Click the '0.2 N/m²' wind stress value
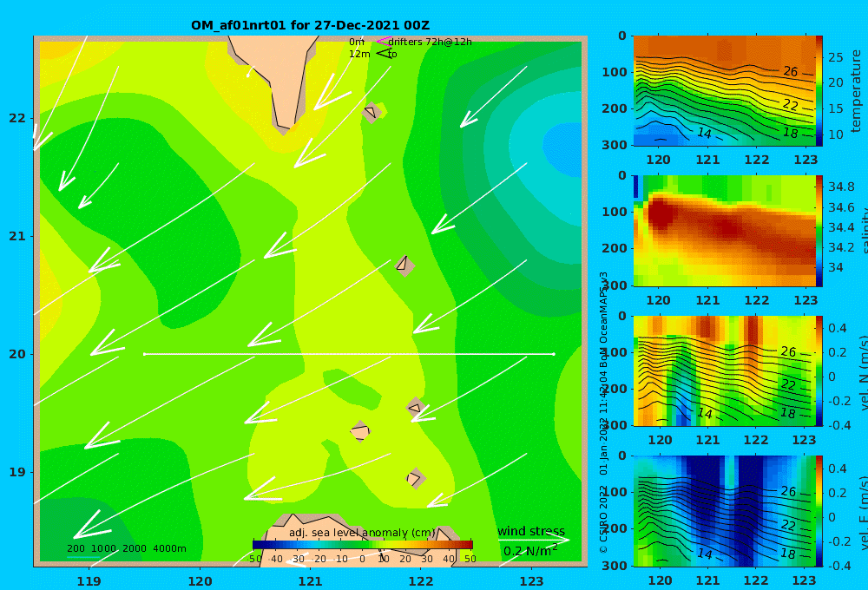The width and height of the screenshot is (868, 590). tap(530, 551)
